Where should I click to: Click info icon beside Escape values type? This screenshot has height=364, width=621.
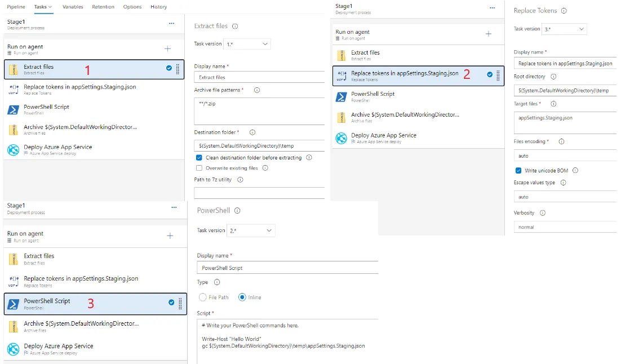click(x=563, y=183)
